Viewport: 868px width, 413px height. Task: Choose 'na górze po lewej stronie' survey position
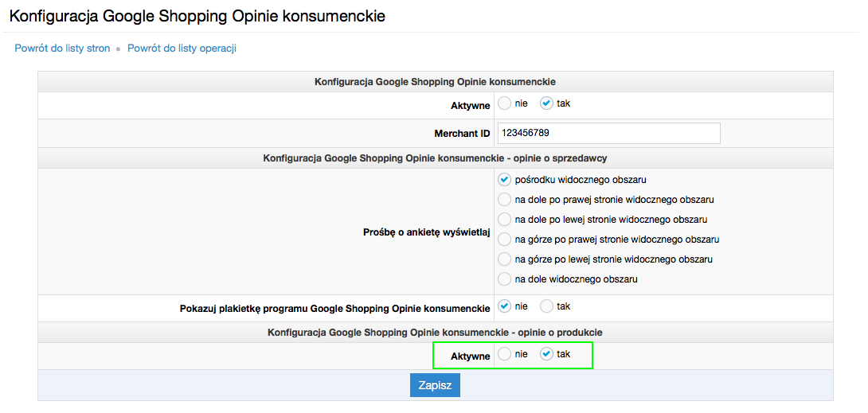504,259
